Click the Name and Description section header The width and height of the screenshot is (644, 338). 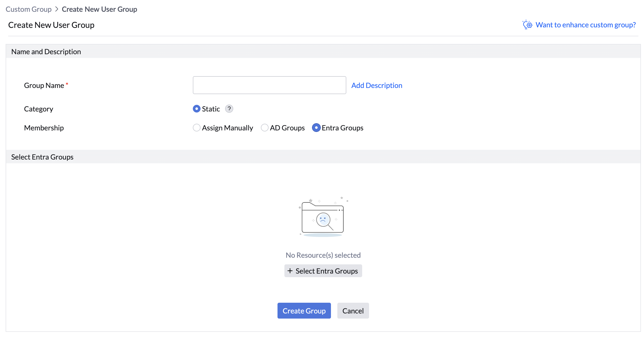click(x=46, y=52)
